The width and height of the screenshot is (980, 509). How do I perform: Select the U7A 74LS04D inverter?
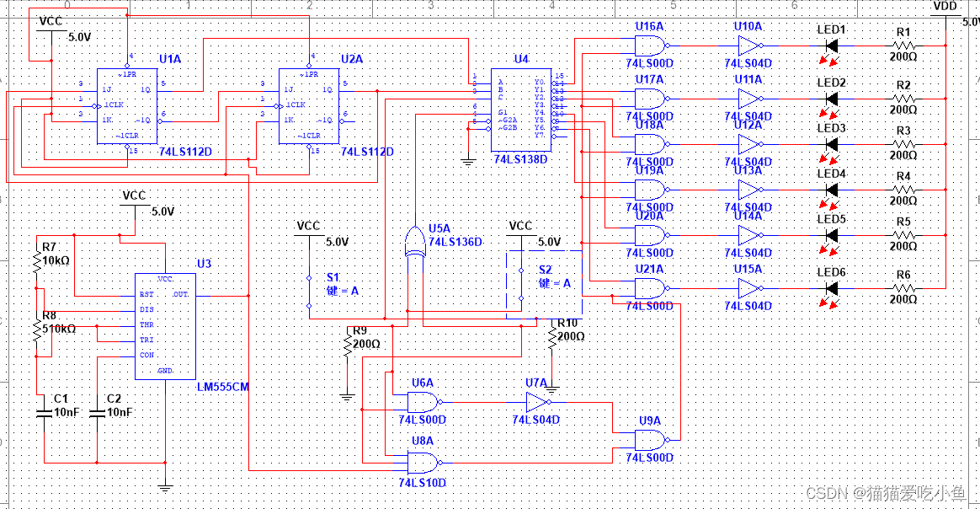coord(538,402)
